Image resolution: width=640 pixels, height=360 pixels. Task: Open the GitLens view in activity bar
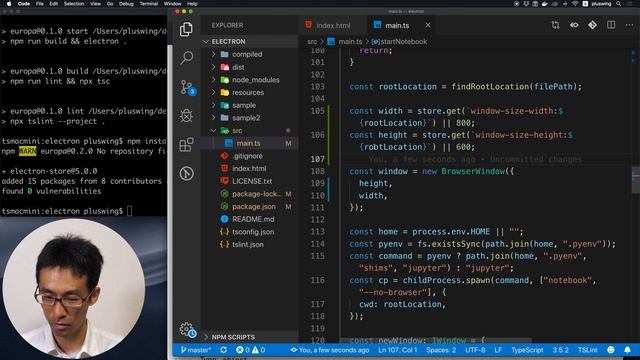pyautogui.click(x=187, y=173)
